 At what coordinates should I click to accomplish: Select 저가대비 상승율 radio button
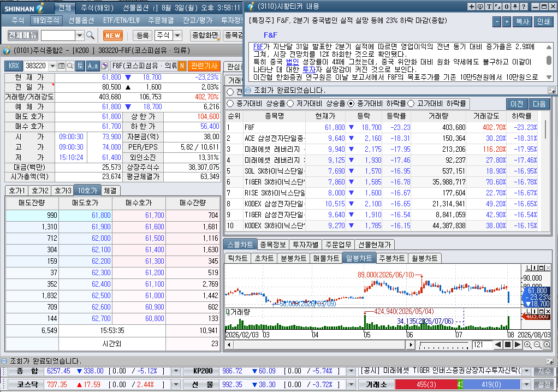click(290, 104)
